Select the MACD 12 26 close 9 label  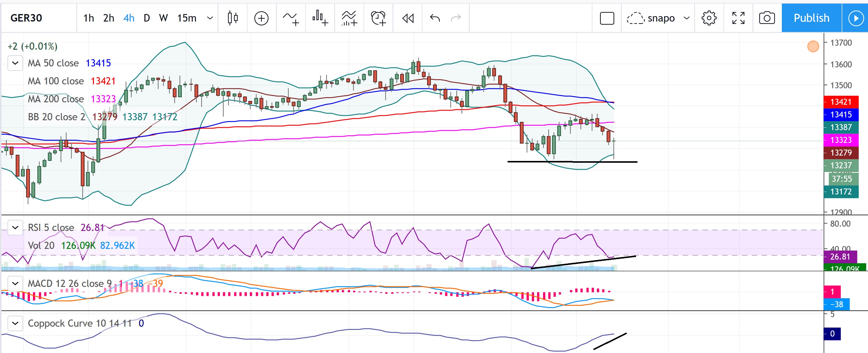click(70, 283)
